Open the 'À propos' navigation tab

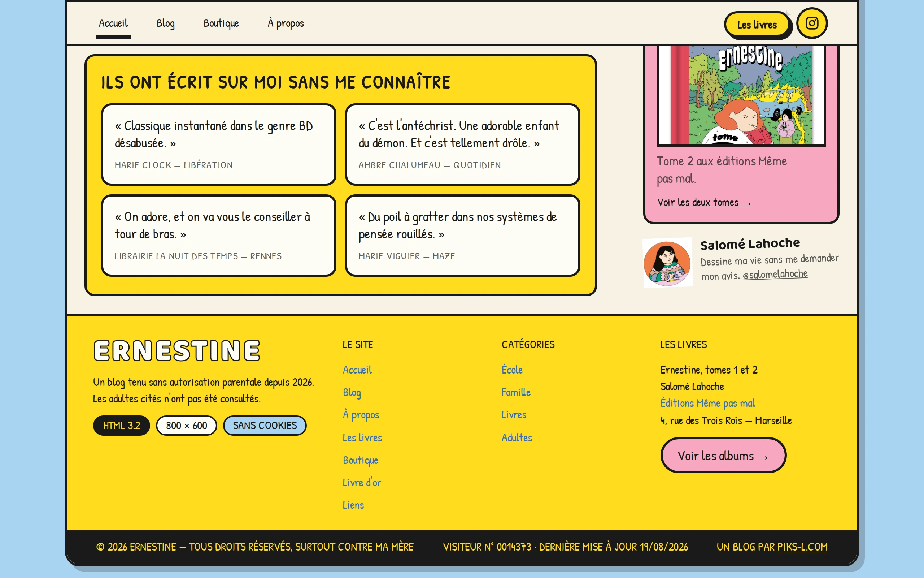coord(286,23)
